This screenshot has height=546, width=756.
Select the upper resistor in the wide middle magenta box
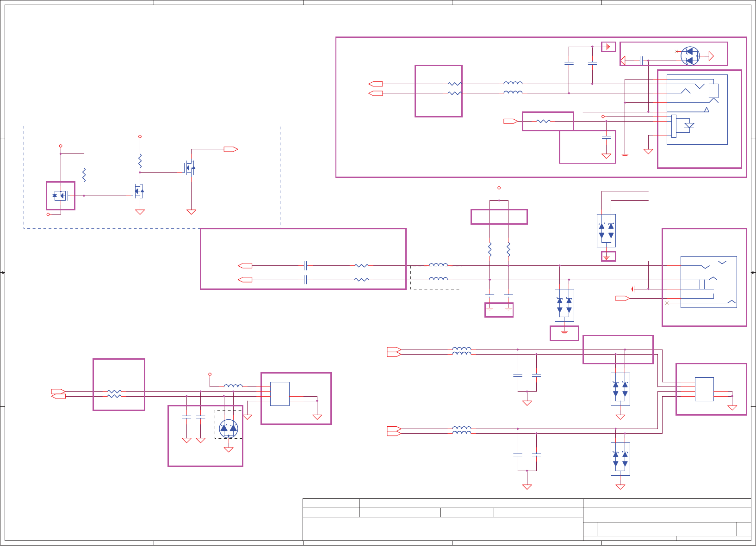[361, 266]
